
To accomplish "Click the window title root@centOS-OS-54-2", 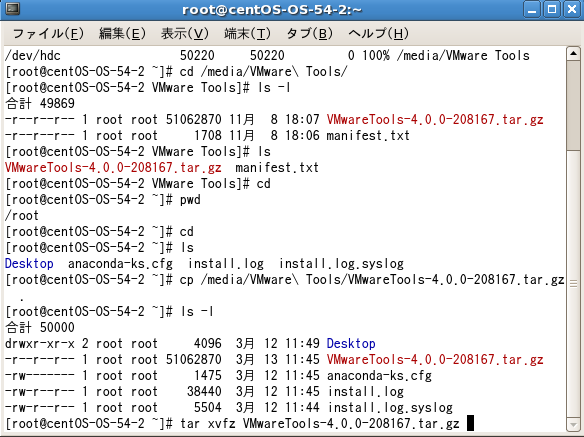I will (x=272, y=9).
